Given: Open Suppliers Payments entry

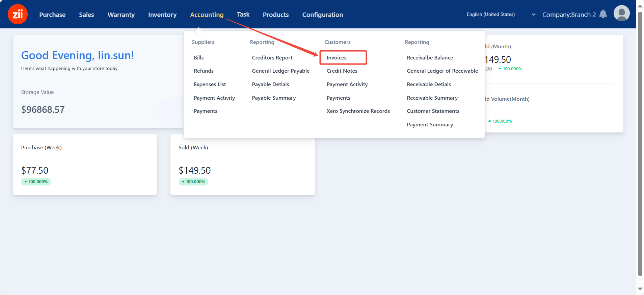Looking at the screenshot, I should coord(206,111).
